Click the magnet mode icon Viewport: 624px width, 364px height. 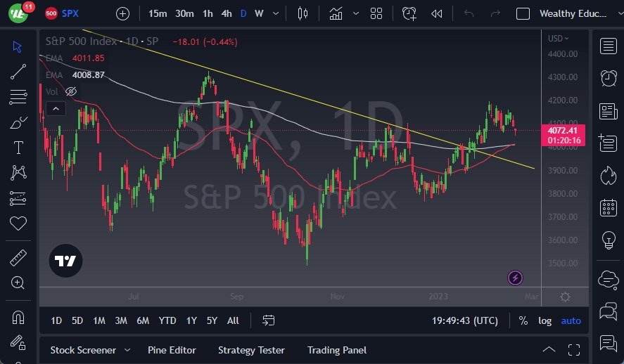tap(18, 317)
